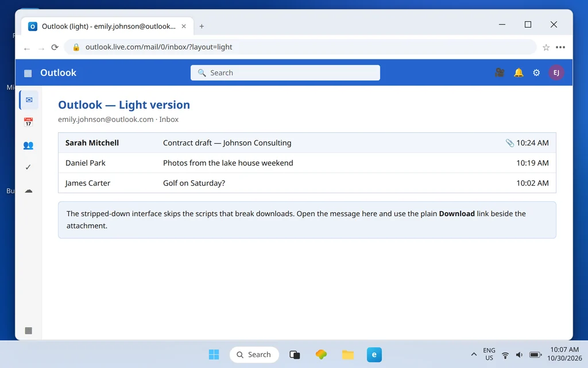Select the Outlook (light) browser tab

(x=107, y=26)
